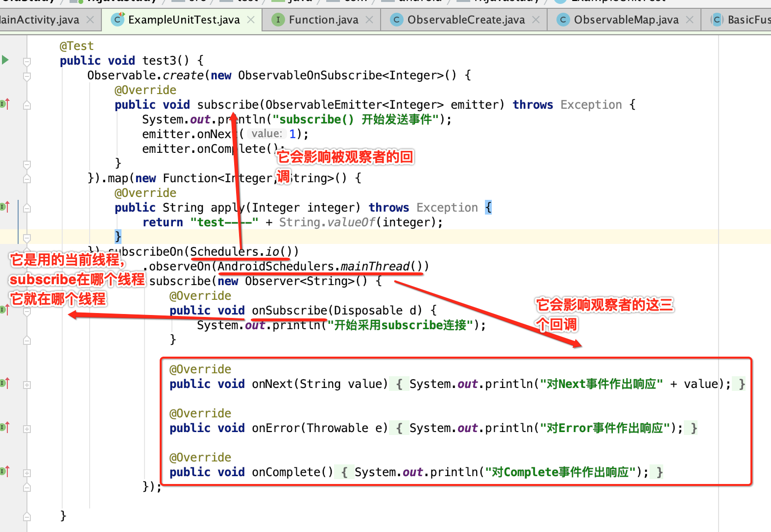Click 'valueOf' in the return statement

tap(351, 222)
